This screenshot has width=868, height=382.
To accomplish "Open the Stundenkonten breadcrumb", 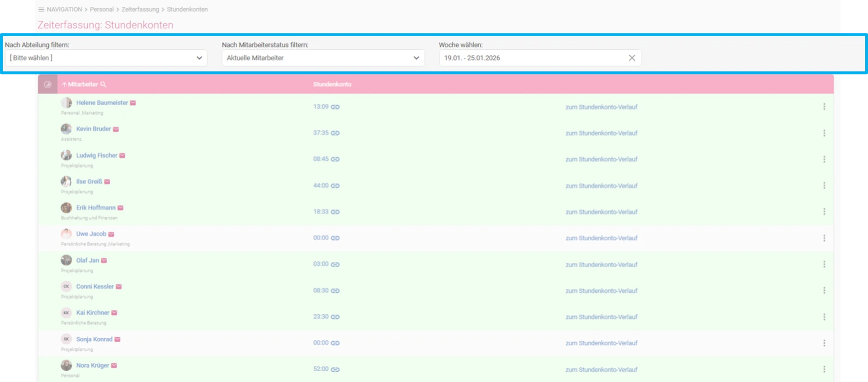I will tap(187, 9).
